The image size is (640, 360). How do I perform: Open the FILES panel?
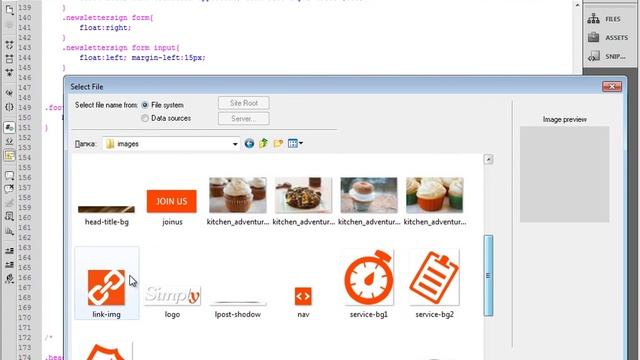[x=605, y=19]
